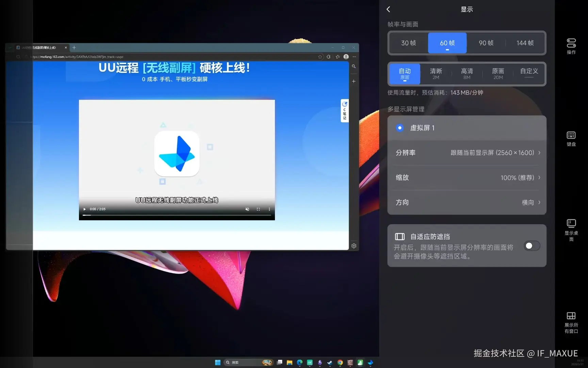Screen dimensions: 588x368
Task: Refresh the Edge browser page
Action: click(x=18, y=57)
